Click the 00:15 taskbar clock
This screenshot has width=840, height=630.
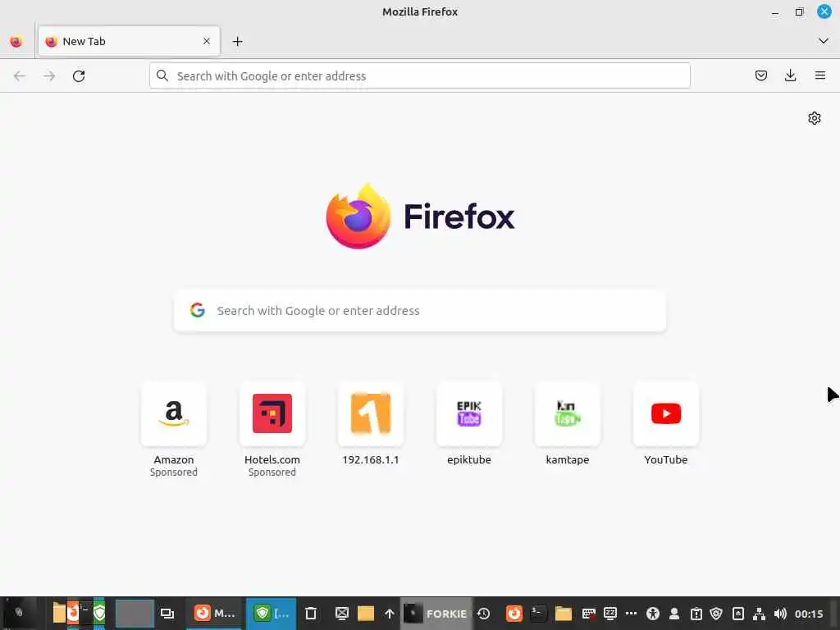click(x=809, y=614)
